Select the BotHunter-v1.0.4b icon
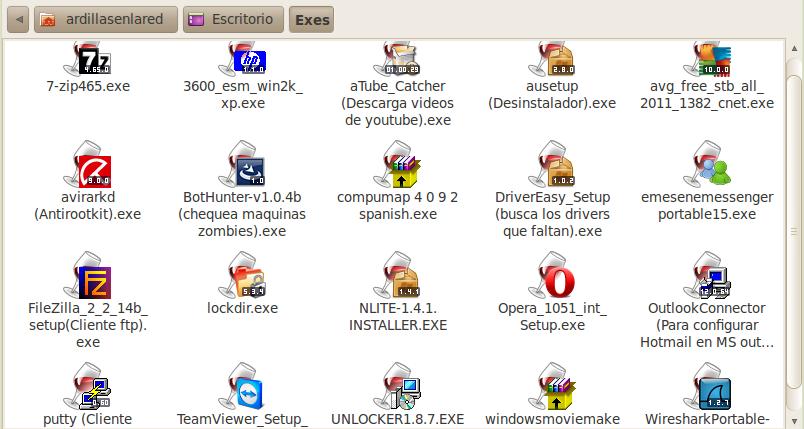The image size is (804, 429). 243,164
